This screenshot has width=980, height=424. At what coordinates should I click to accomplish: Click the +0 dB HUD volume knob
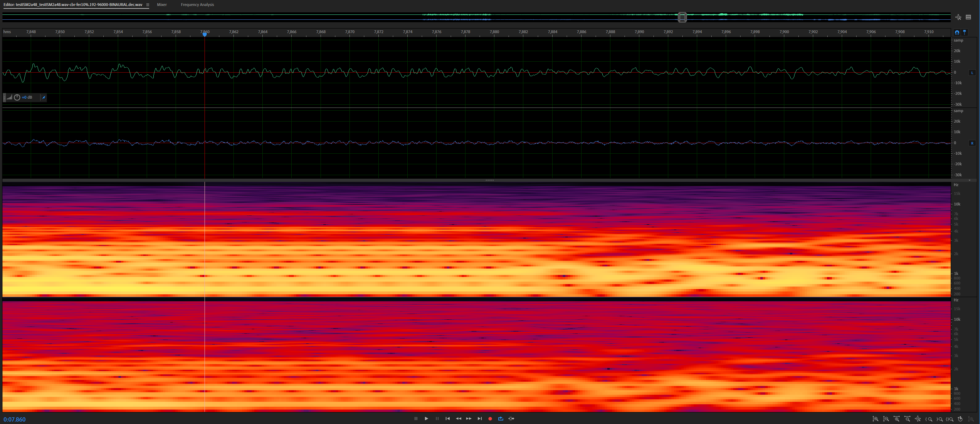tap(17, 98)
